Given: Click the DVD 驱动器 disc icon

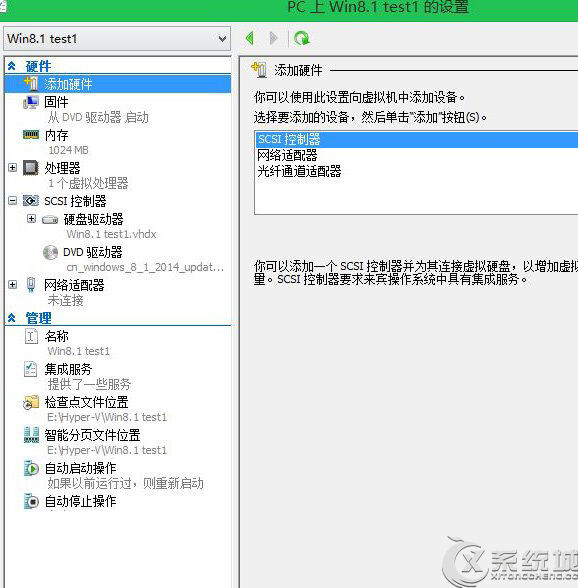Looking at the screenshot, I should pos(50,252).
